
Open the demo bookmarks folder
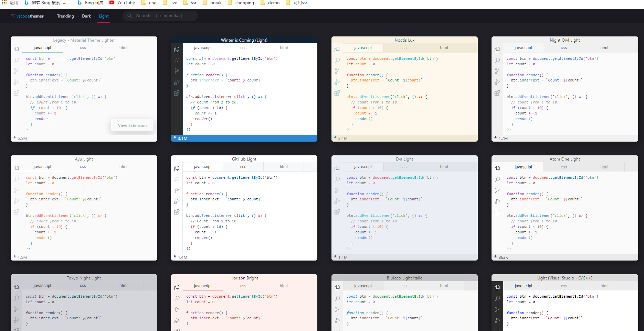270,3
